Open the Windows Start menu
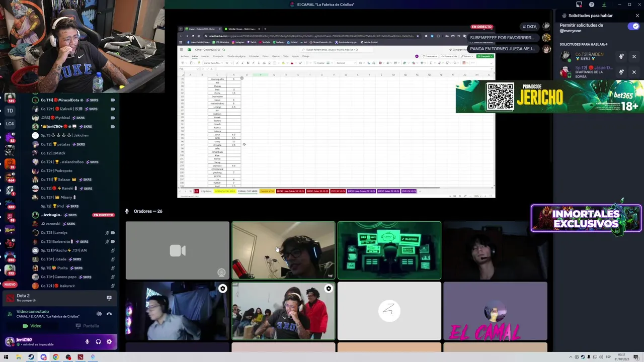The width and height of the screenshot is (644, 362). click(6, 357)
